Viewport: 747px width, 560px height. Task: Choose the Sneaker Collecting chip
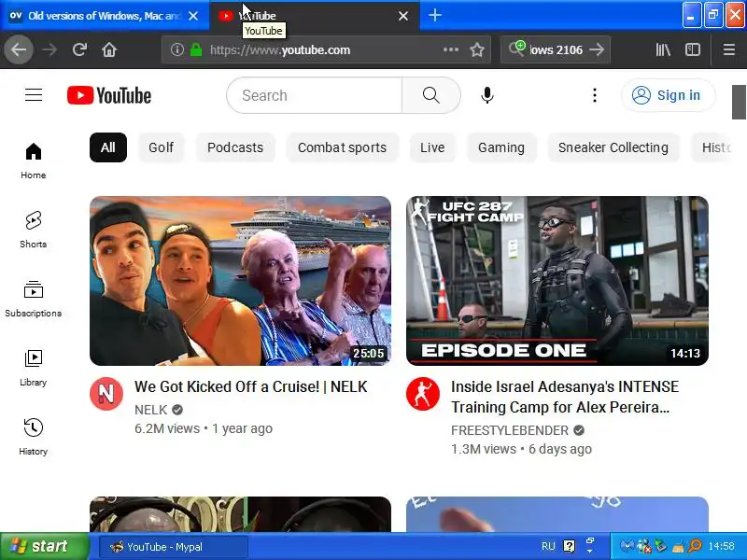coord(613,147)
